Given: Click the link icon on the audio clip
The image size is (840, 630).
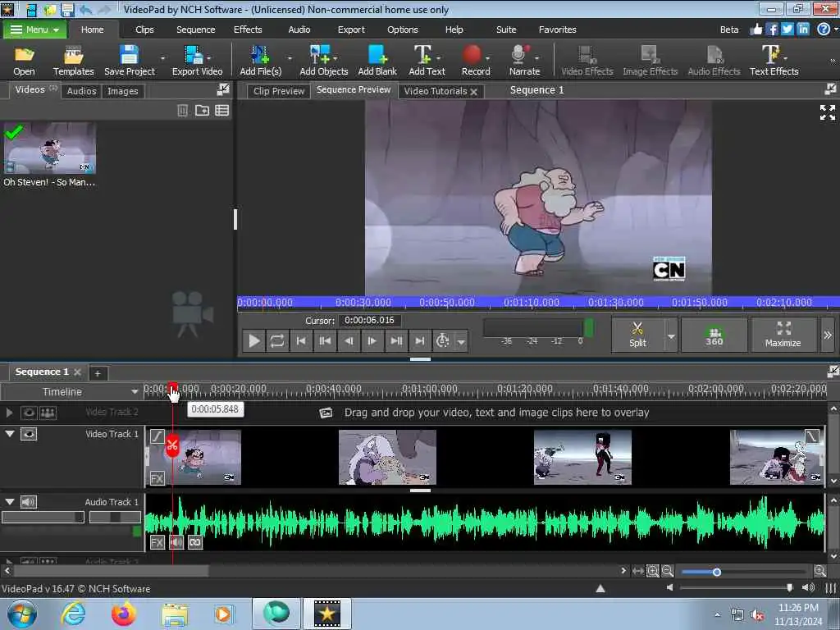Looking at the screenshot, I should 195,543.
